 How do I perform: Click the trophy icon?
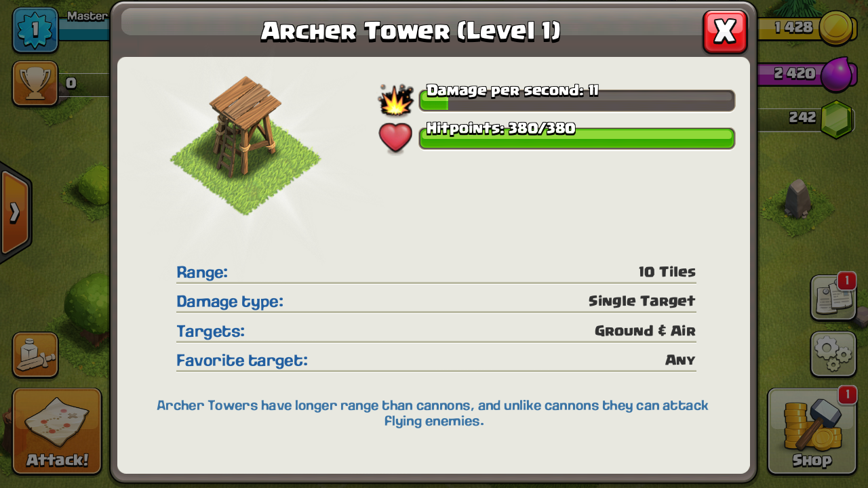pyautogui.click(x=35, y=83)
